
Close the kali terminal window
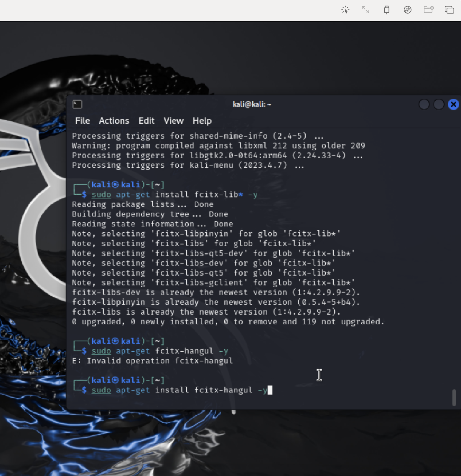click(453, 104)
